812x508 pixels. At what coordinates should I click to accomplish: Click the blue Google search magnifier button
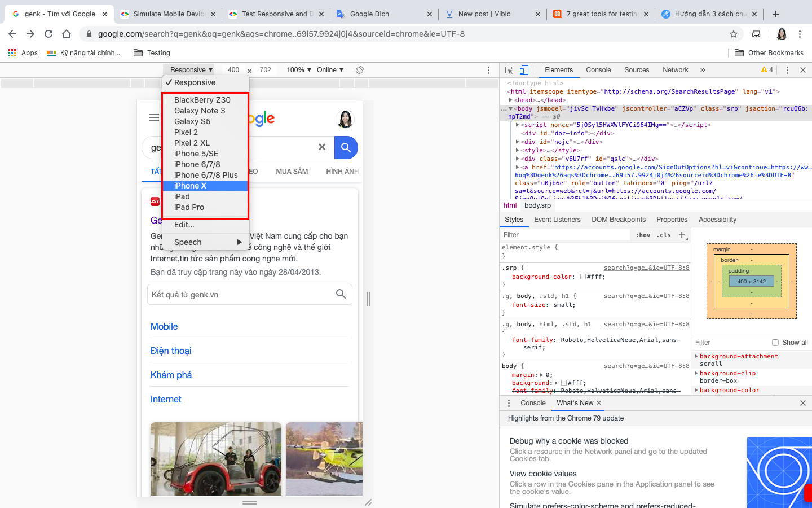pos(346,147)
